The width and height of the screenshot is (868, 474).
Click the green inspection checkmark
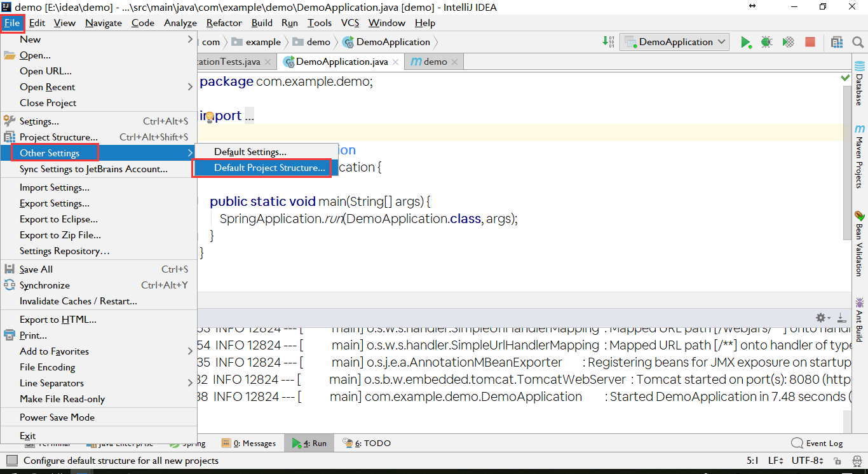pyautogui.click(x=845, y=78)
